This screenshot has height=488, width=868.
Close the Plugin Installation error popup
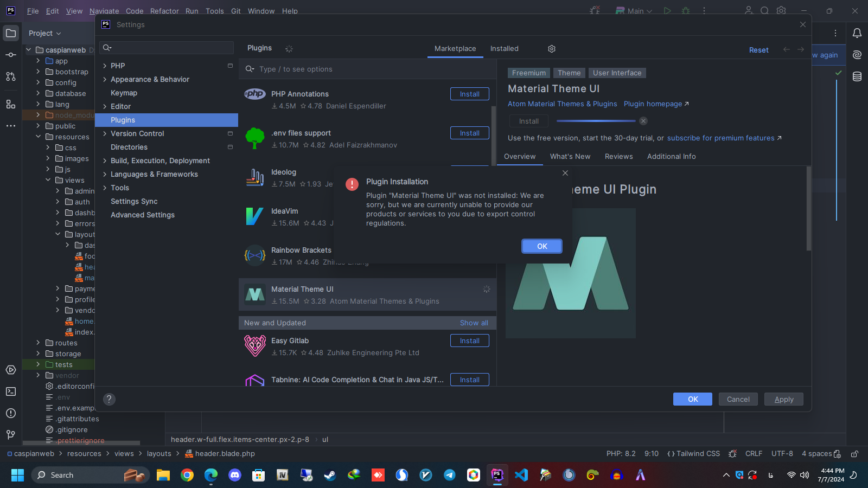click(x=565, y=173)
